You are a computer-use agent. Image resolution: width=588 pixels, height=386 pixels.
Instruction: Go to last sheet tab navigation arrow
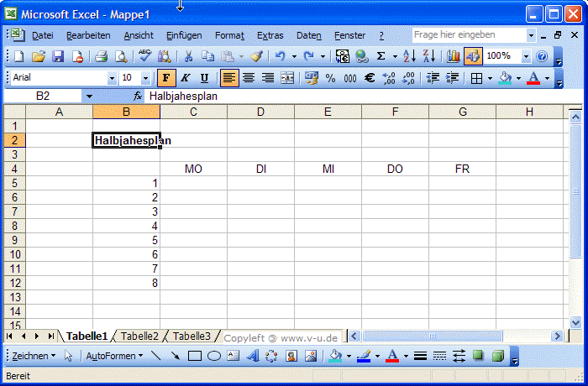(50, 336)
